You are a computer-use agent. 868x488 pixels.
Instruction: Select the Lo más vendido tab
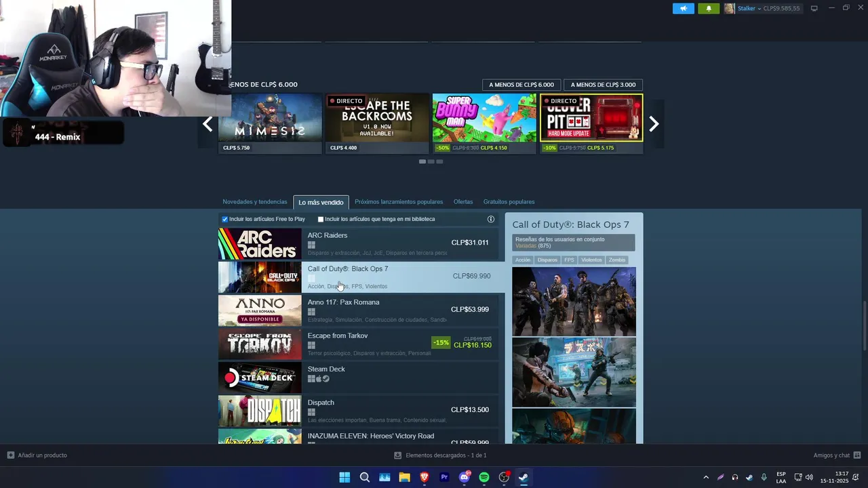(x=321, y=202)
